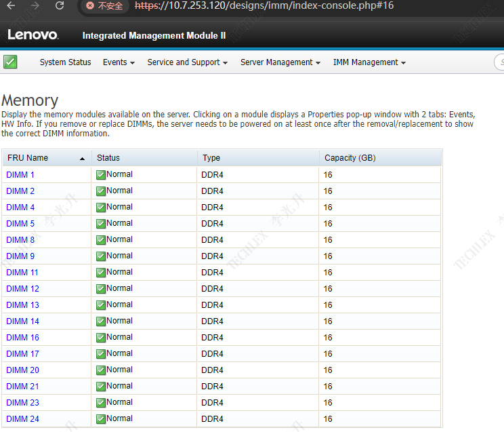
Task: Click the insecure connection warning badge
Action: tap(104, 5)
